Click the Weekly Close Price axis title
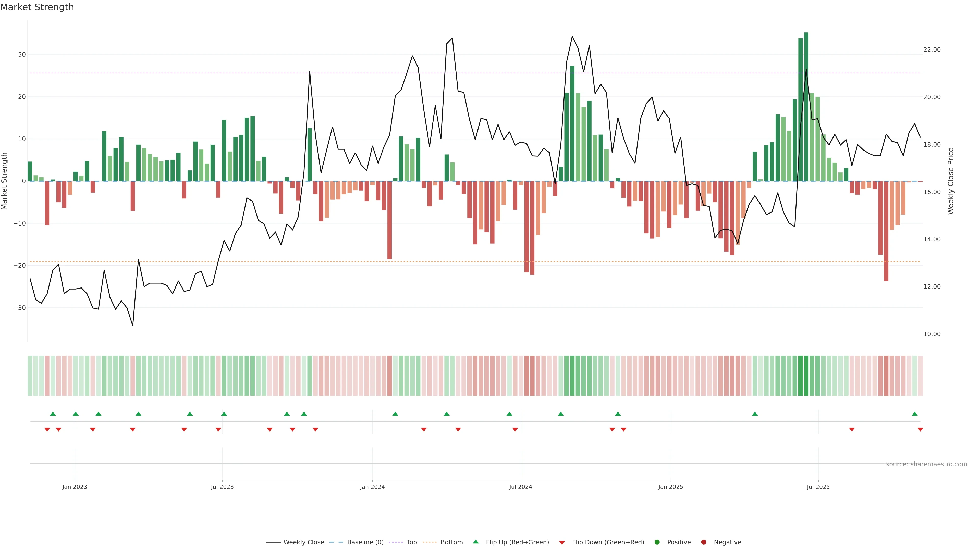 click(951, 181)
